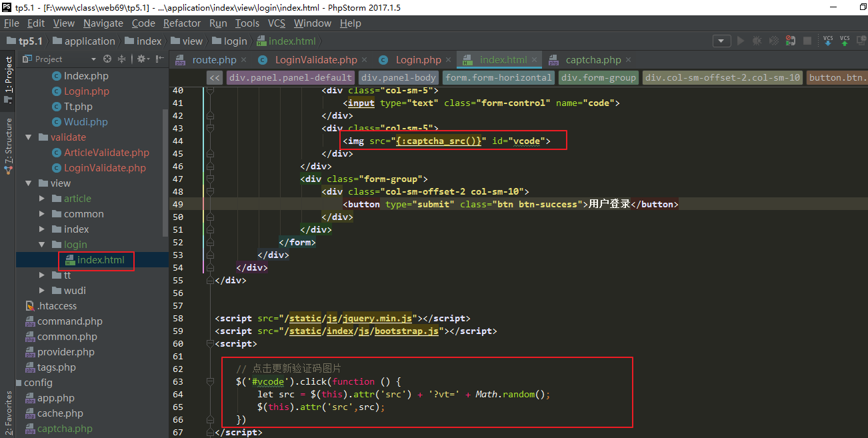Expand the wudi folder

tap(42, 291)
